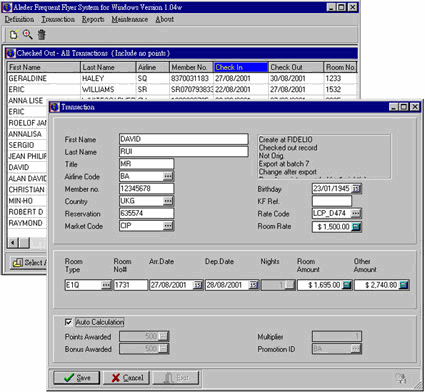Select the SERGIO row in the list
The width and height of the screenshot is (425, 392).
pyautogui.click(x=27, y=145)
